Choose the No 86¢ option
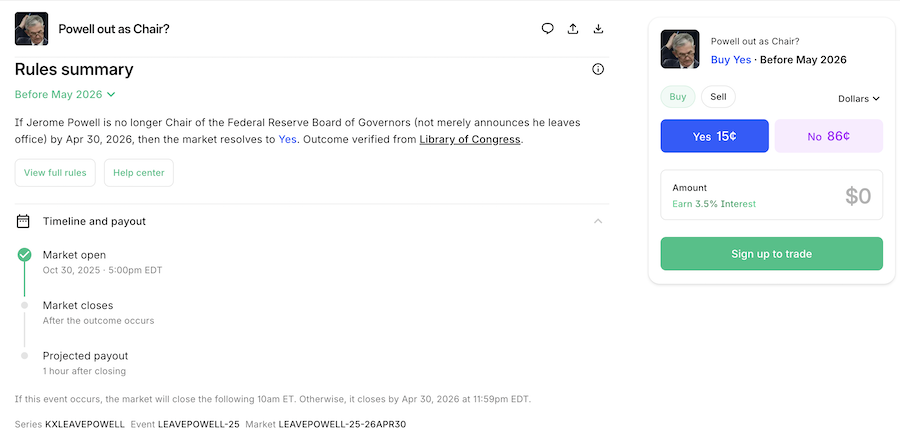 pos(828,136)
